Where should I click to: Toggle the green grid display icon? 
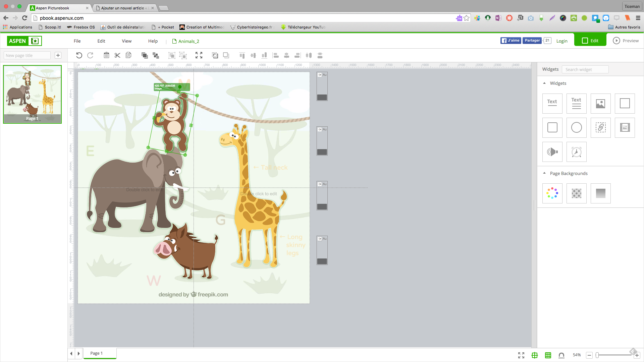(548, 355)
